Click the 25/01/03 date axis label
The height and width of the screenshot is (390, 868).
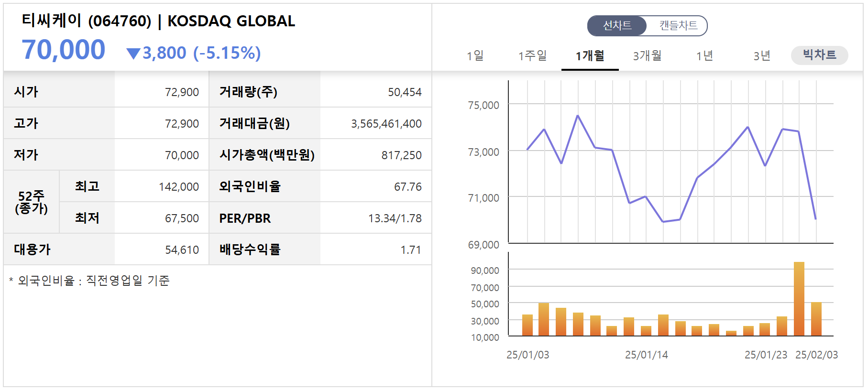[527, 355]
